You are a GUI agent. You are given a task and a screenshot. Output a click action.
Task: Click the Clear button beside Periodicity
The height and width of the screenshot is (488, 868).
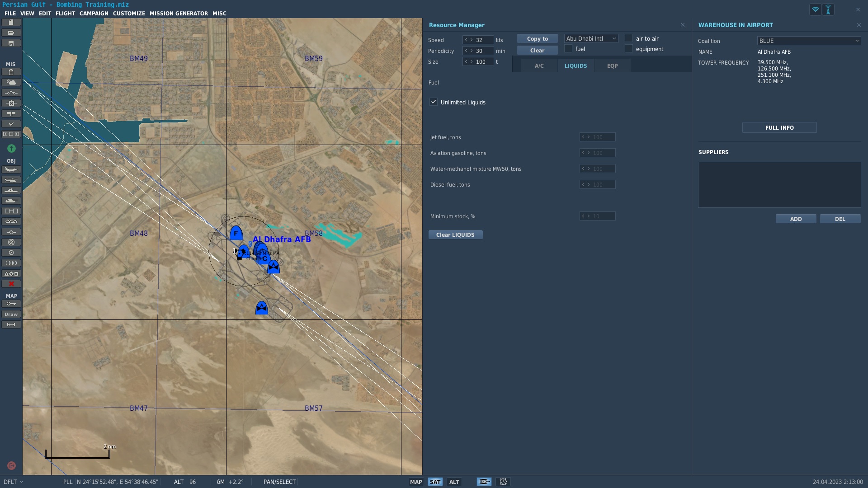click(537, 50)
